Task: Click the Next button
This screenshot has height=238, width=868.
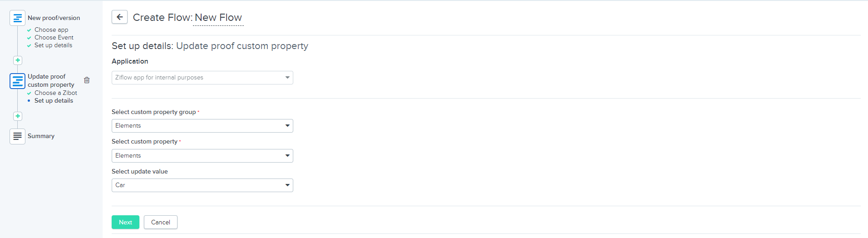Action: 125,222
